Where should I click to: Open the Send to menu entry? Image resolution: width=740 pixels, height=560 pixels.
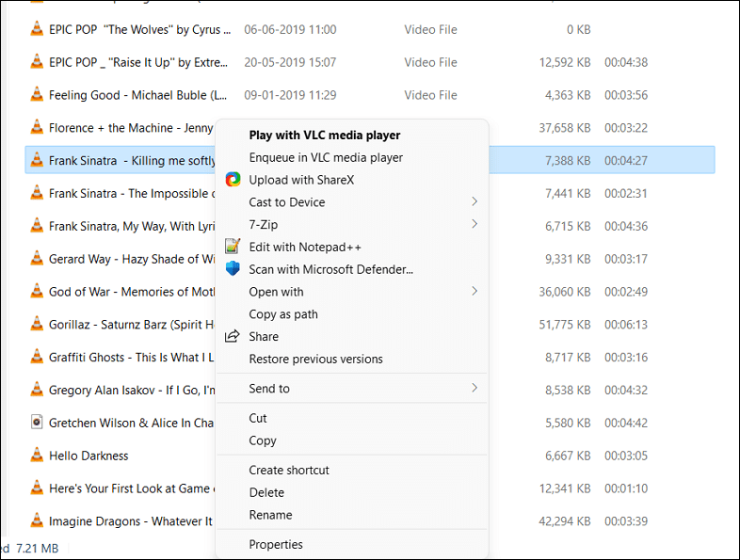click(351, 389)
